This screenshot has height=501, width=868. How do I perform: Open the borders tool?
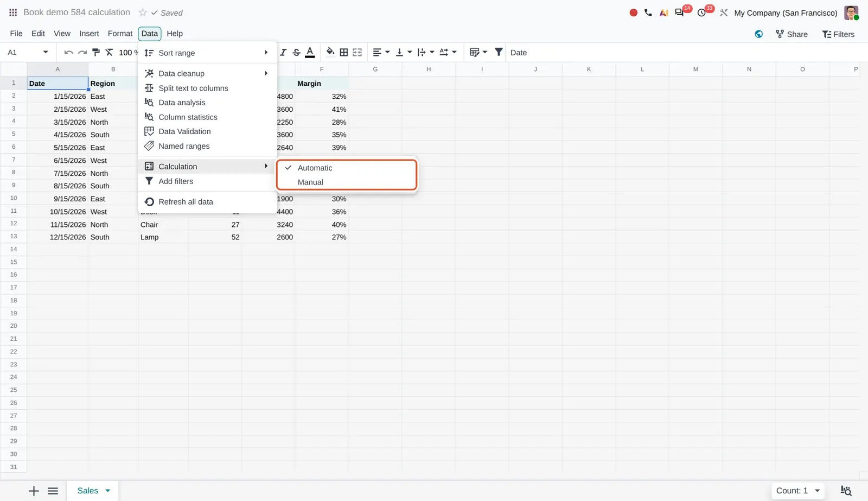tap(343, 52)
